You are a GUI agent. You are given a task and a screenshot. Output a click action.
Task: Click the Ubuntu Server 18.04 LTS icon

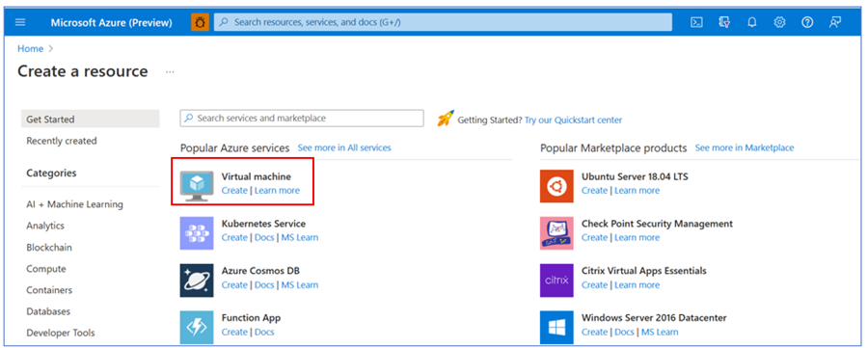(556, 186)
